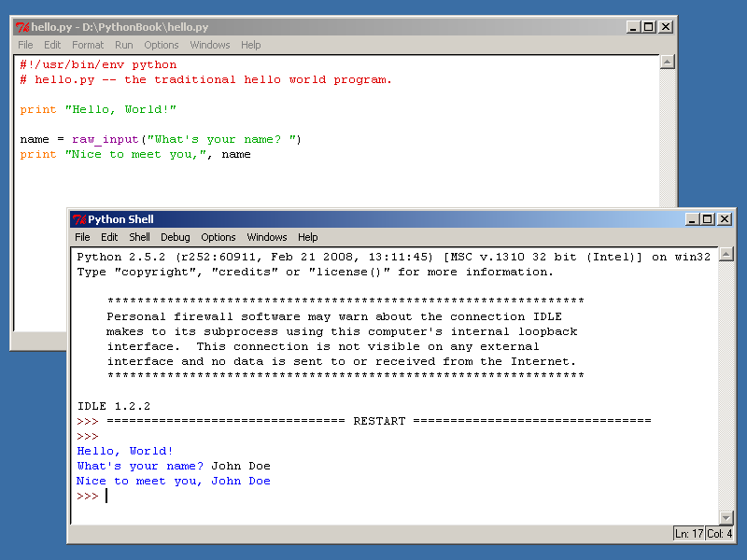The image size is (747, 560).
Task: Click the Tk icon in hello.py title bar
Action: coord(21,27)
